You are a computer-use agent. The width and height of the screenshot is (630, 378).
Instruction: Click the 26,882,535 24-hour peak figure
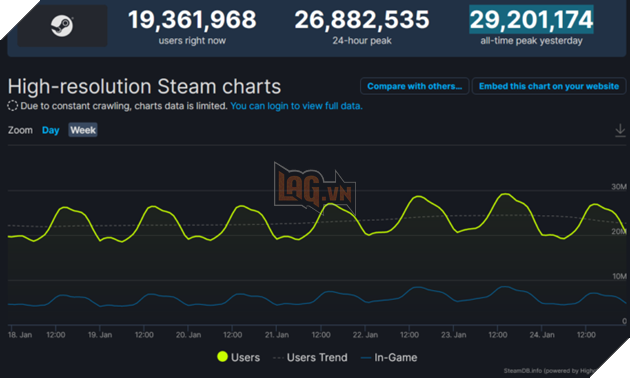tap(362, 19)
